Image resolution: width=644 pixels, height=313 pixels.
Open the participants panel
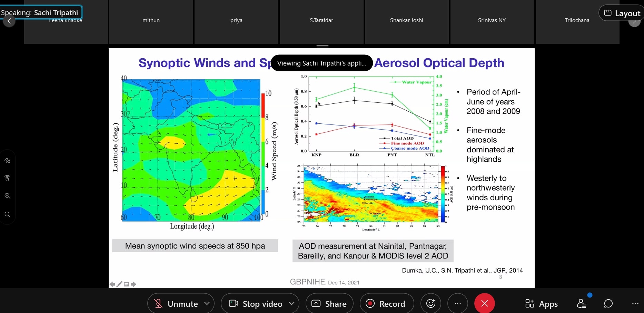(581, 303)
